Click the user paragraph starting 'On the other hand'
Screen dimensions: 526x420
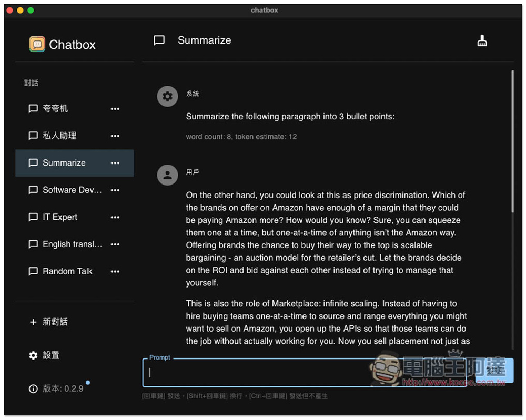point(326,239)
